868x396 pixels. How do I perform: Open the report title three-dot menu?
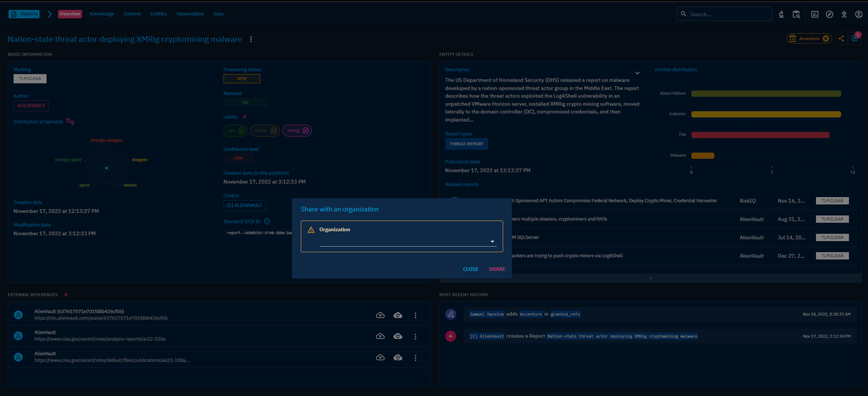(251, 39)
